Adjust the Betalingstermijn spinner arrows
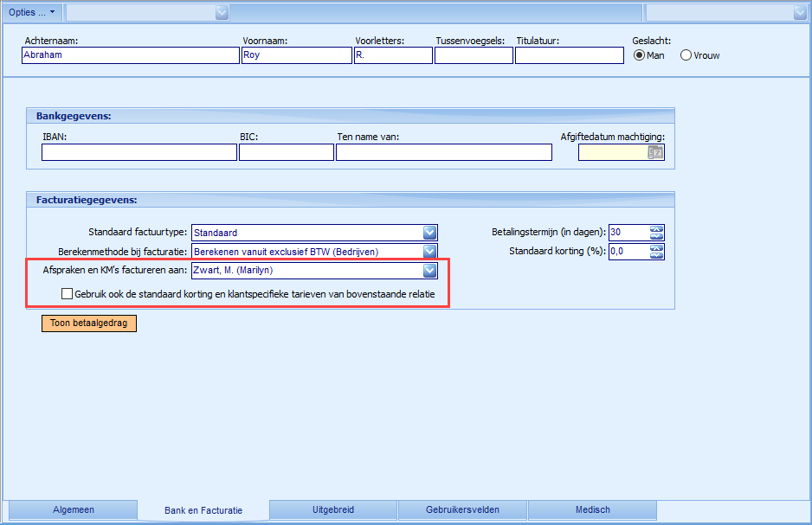The width and height of the screenshot is (812, 525). tap(656, 233)
